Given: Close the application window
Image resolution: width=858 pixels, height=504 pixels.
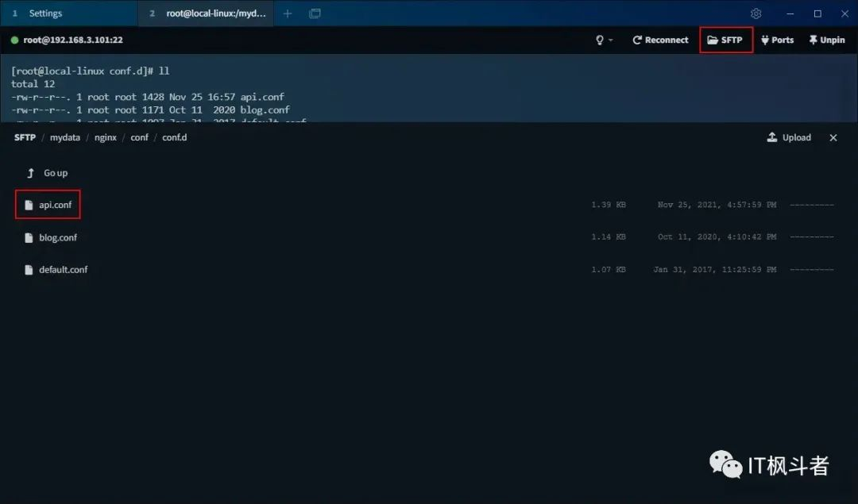Looking at the screenshot, I should [x=844, y=13].
